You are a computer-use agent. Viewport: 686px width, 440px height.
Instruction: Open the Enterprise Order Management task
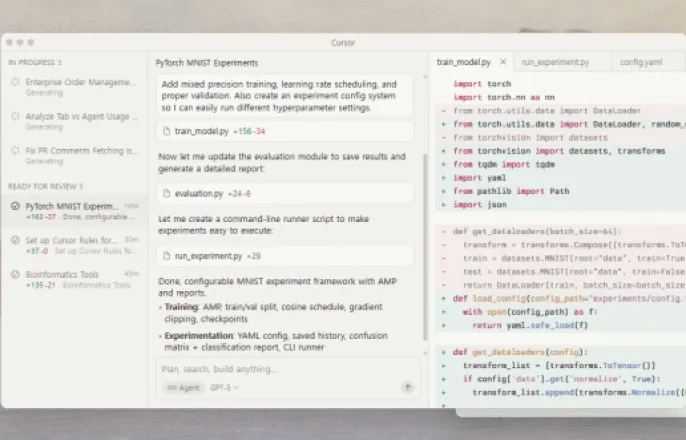coord(74,87)
